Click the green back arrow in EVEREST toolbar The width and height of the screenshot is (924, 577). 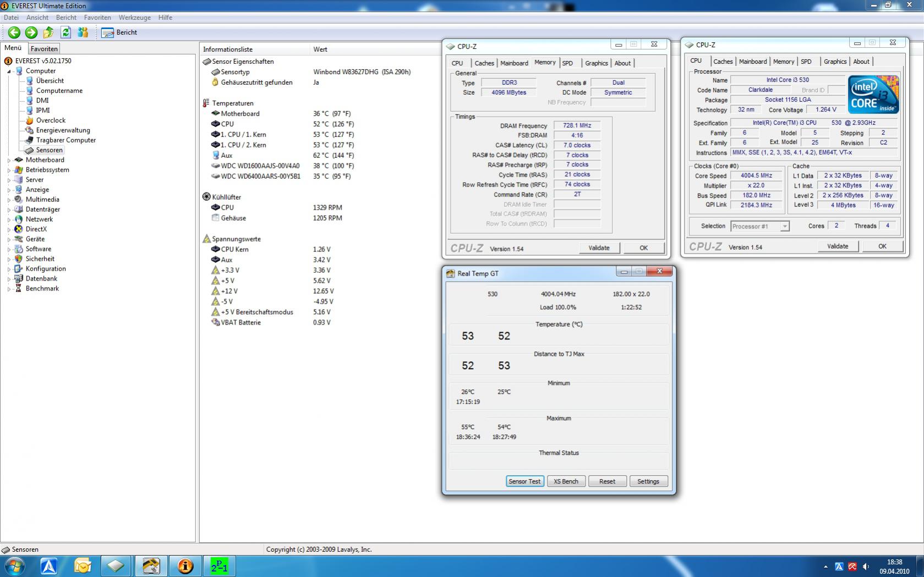click(x=14, y=32)
